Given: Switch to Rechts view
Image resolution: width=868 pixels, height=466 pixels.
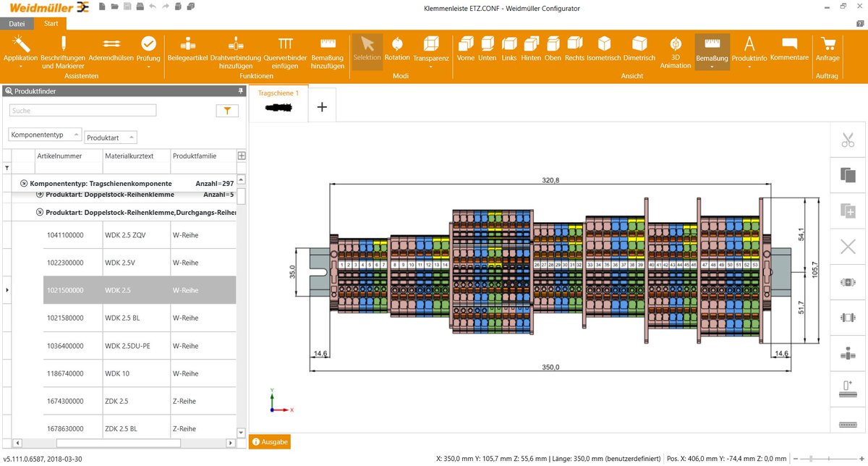Looking at the screenshot, I should [574, 48].
